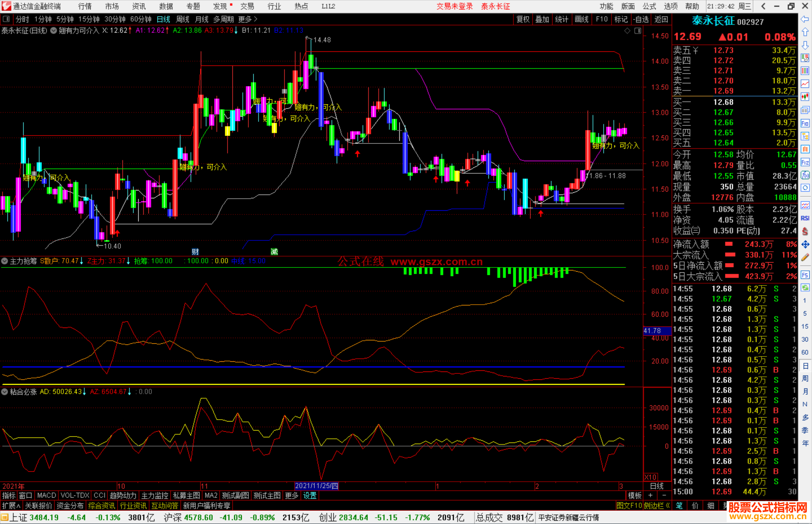Click the circle drawing icon in sidebar
This screenshot has width=812, height=524.
805,187
